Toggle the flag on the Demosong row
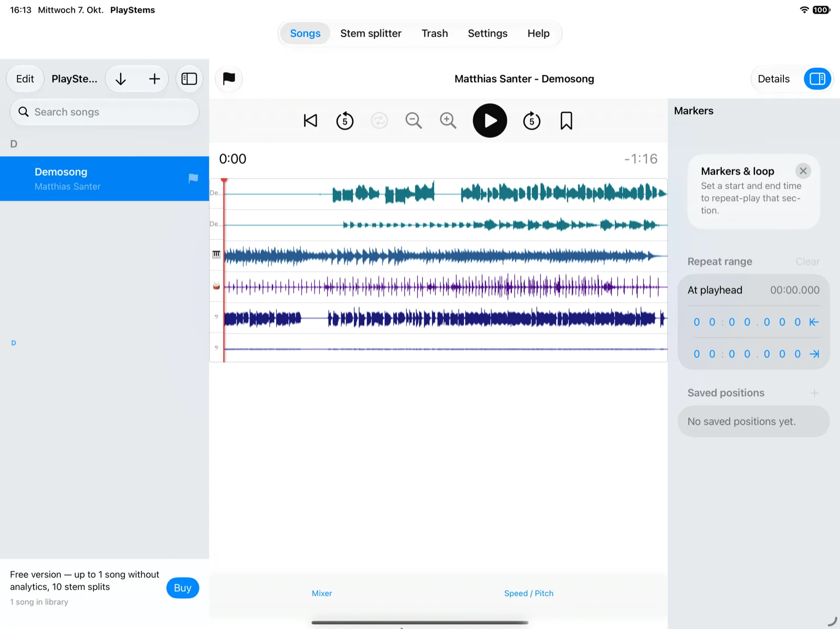This screenshot has width=840, height=629. click(193, 178)
